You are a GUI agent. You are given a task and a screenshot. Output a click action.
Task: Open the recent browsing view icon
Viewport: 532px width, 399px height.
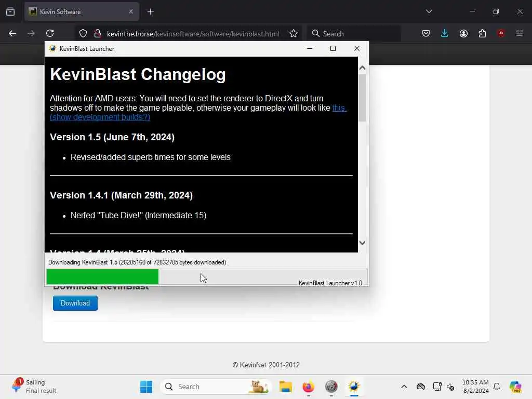tap(10, 12)
